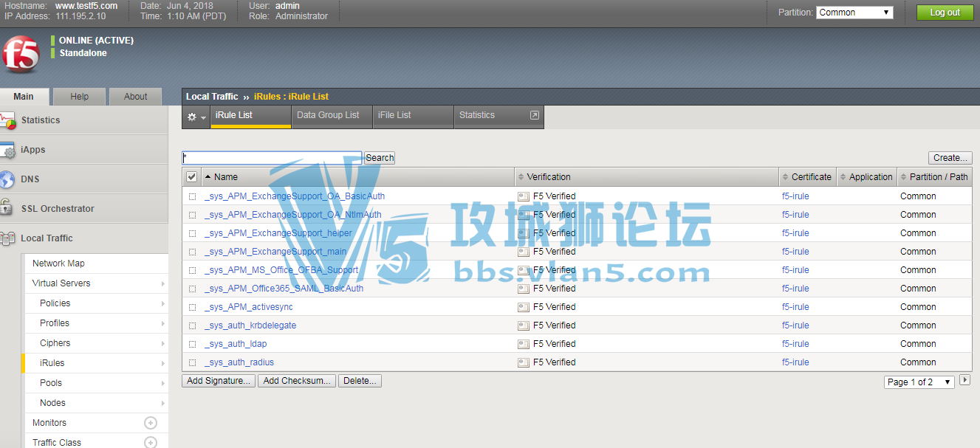Switch to the Main tab

(24, 97)
